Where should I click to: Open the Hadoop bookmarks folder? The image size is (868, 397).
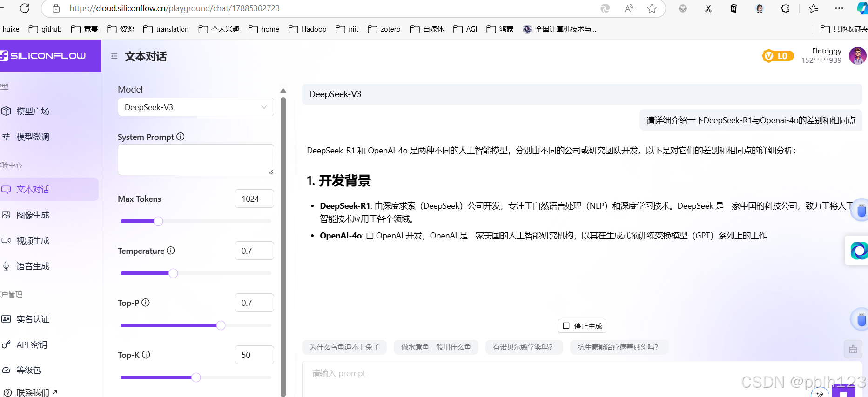(x=308, y=29)
